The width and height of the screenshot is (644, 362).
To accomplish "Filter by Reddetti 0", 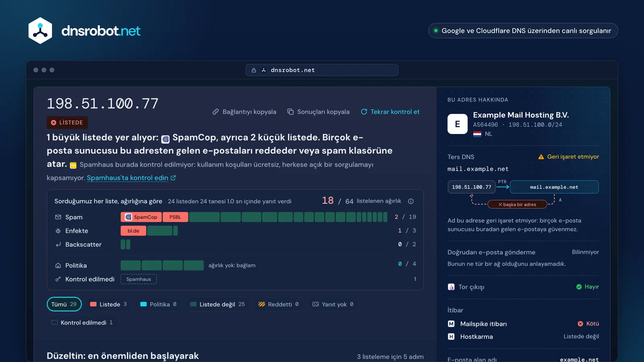I will coord(279,304).
